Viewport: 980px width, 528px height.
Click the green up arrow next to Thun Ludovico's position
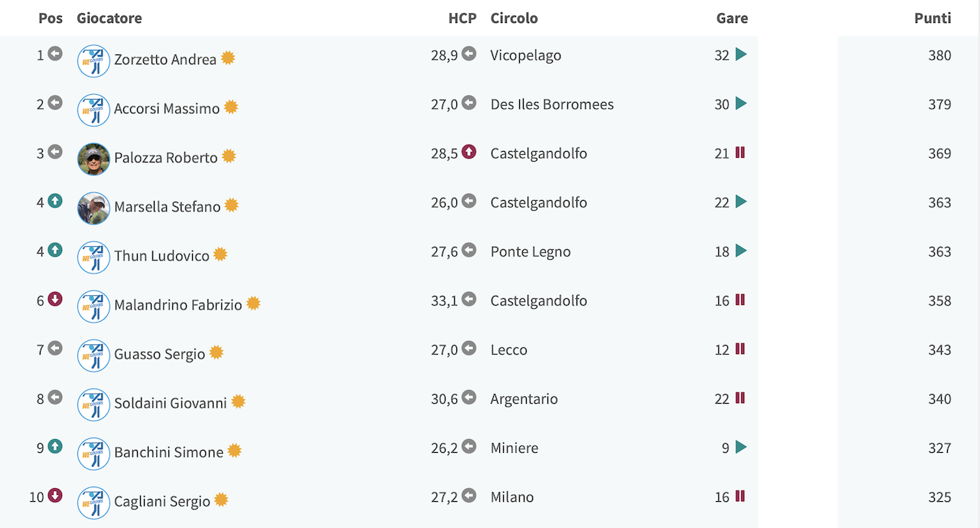pos(55,250)
